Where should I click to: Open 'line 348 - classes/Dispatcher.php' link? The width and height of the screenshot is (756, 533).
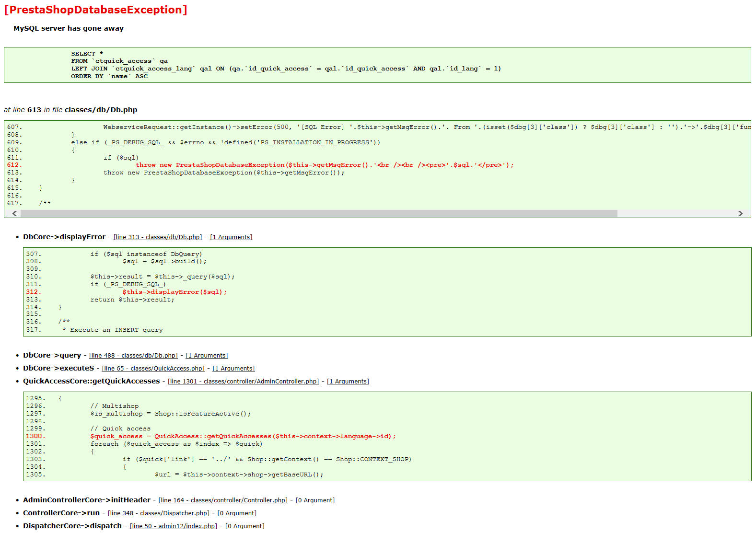coord(159,513)
